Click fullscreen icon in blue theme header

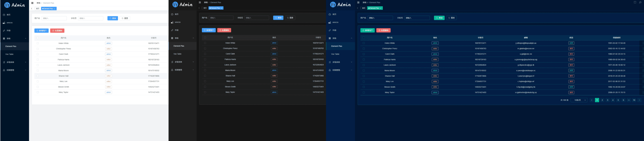[635, 2]
